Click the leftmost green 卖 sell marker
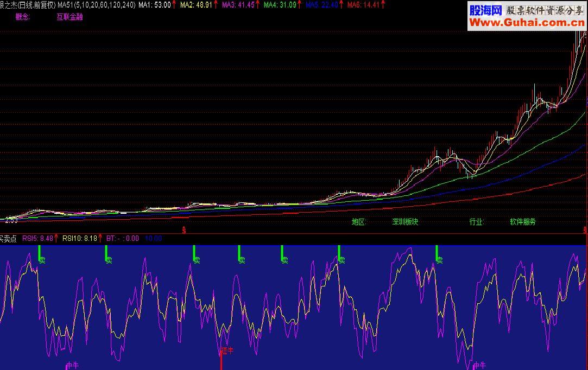 (x=42, y=260)
